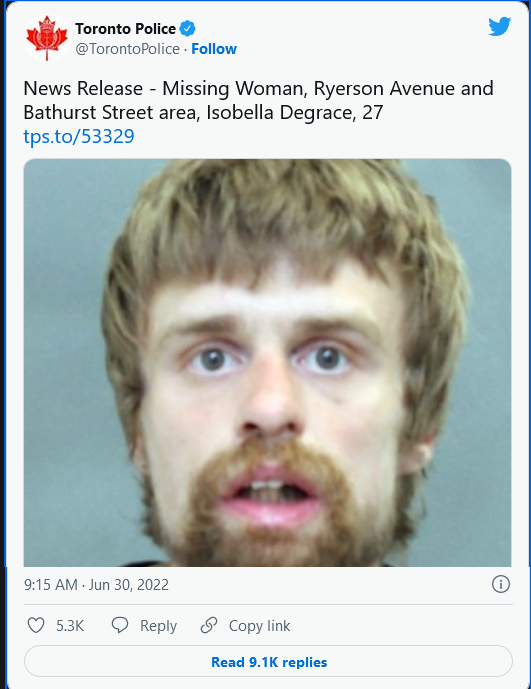Screen dimensions: 531x689
Task: Click the 9:15 AM Jun 30, 2022 timestamp
Action: coord(96,585)
